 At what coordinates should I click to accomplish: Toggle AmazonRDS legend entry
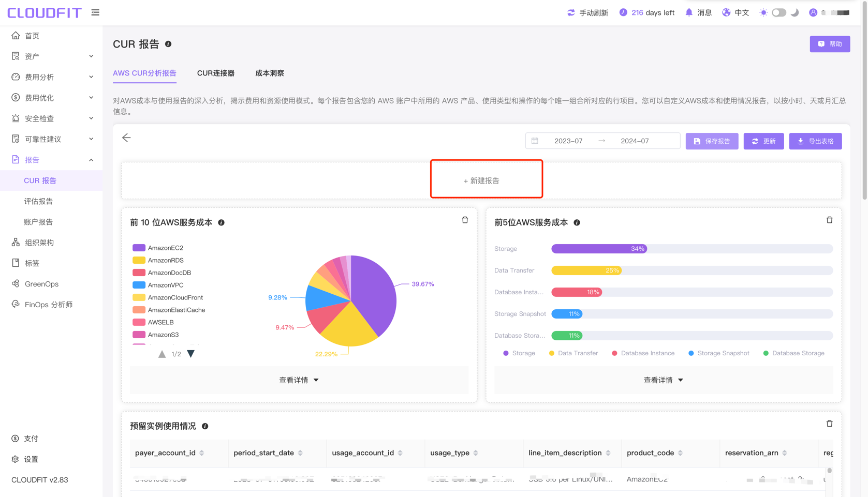coord(158,260)
